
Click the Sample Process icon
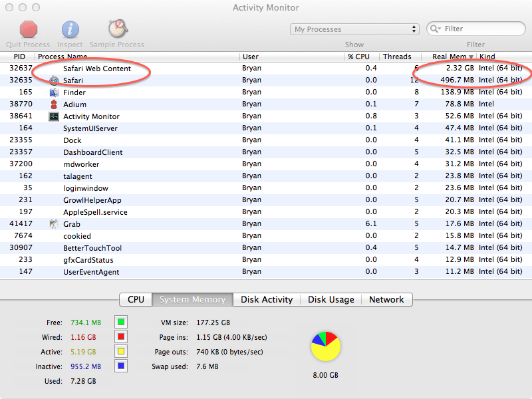point(118,29)
